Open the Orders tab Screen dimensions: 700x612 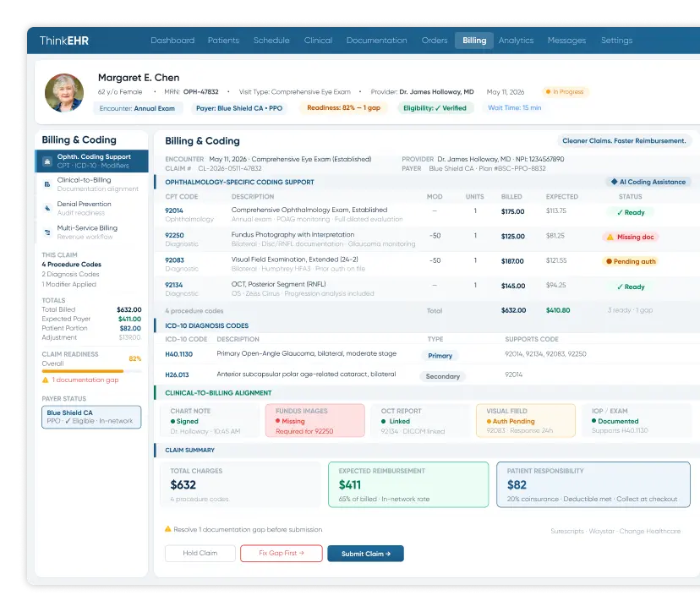click(435, 41)
